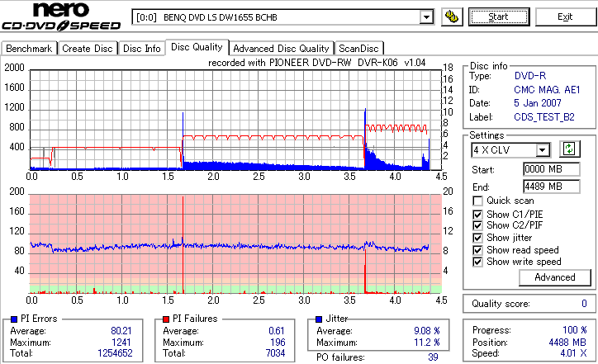Screen dimensions: 598x364
Task: Click PI Failures total 7034
Action: 275,353
